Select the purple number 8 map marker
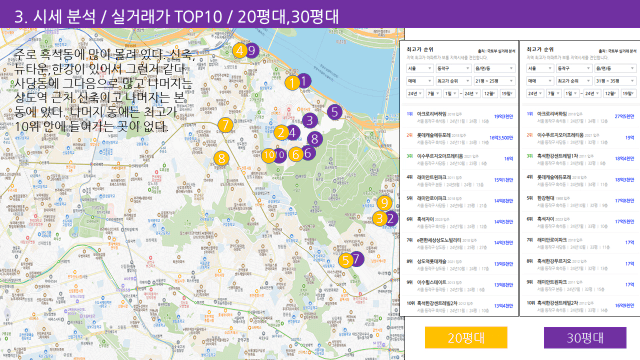The image size is (640, 360). click(x=314, y=139)
